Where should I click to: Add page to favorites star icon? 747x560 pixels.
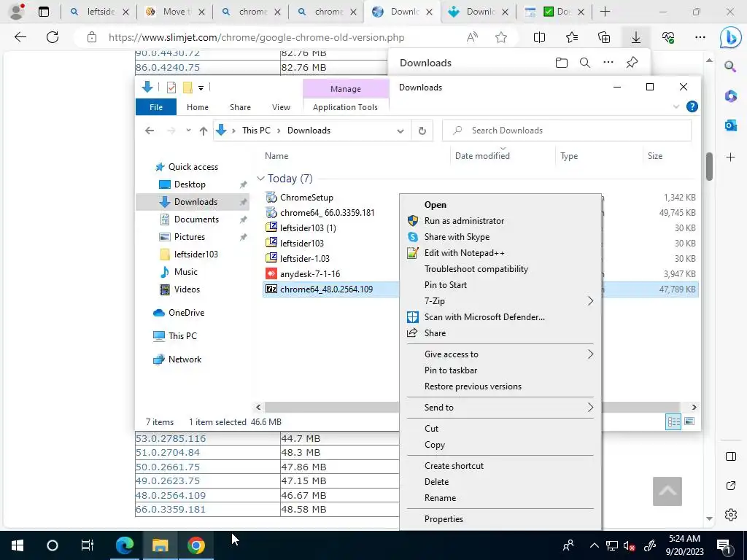pos(500,37)
